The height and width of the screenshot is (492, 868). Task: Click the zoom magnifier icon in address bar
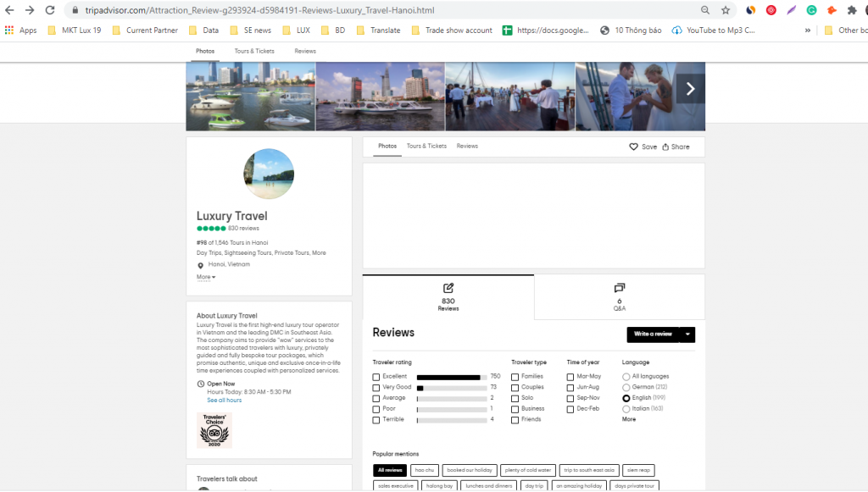coord(705,10)
